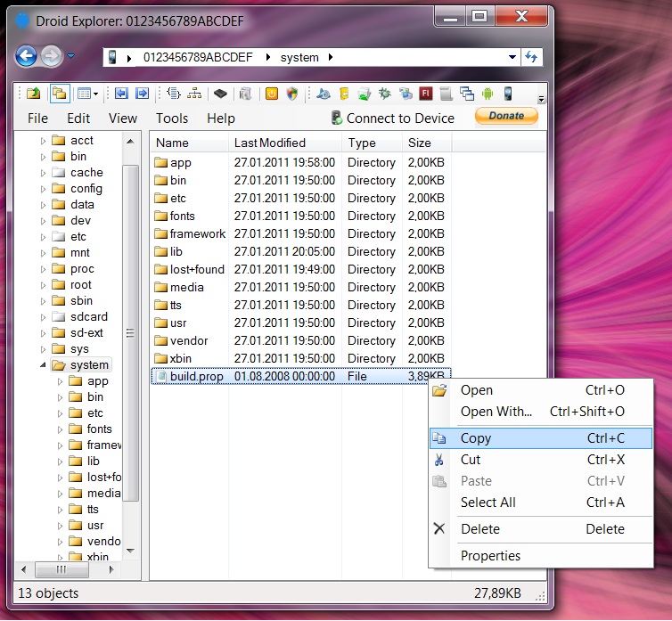
Task: Open the Views dropdown in toolbar
Action: tap(87, 93)
